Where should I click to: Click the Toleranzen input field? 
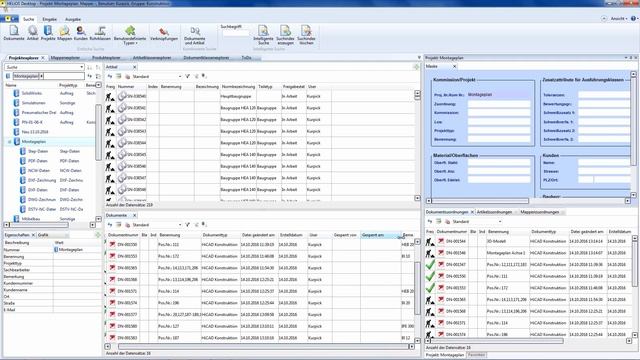[x=604, y=95]
